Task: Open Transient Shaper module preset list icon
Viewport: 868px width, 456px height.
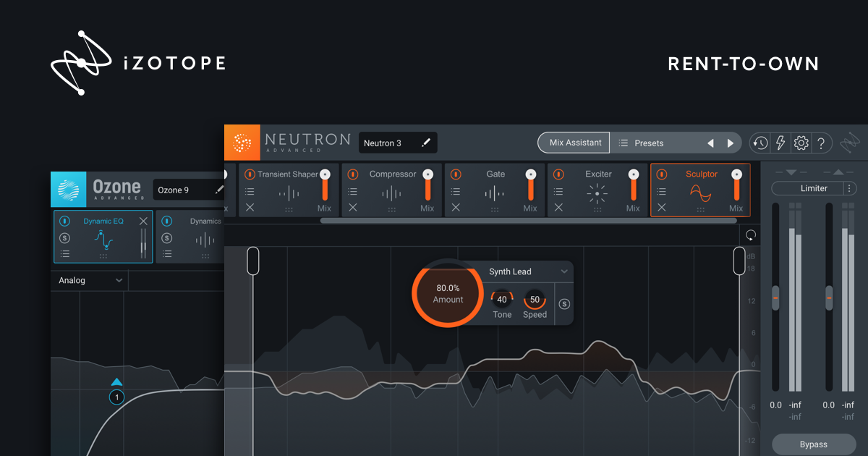Action: click(250, 192)
